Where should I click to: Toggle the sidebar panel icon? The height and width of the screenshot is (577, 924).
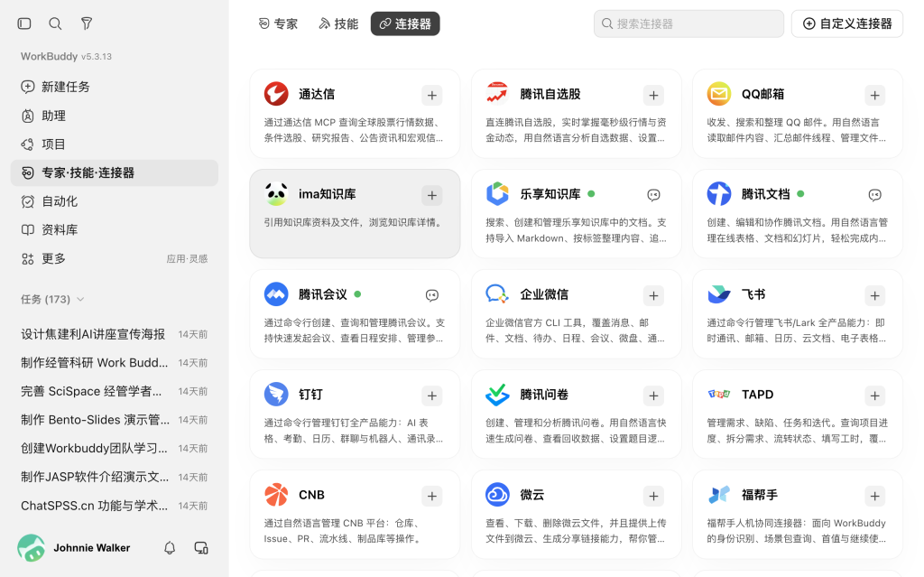tap(24, 23)
